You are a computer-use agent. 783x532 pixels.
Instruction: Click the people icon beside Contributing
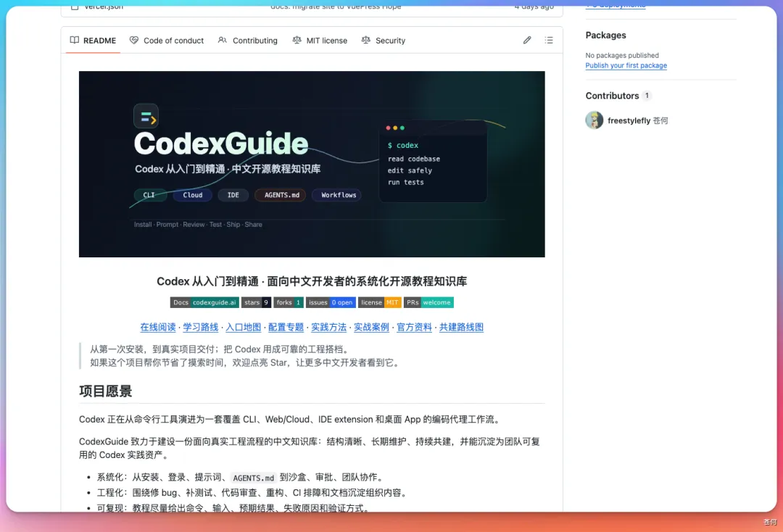pos(223,40)
